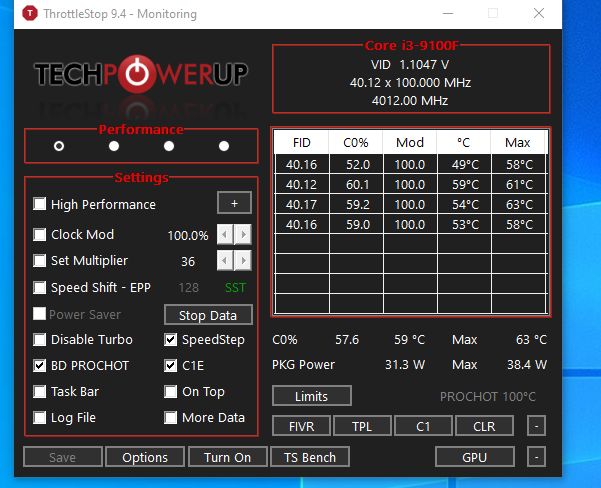The image size is (601, 488).
Task: Select the fourth Performance profile radio button
Action: (224, 146)
